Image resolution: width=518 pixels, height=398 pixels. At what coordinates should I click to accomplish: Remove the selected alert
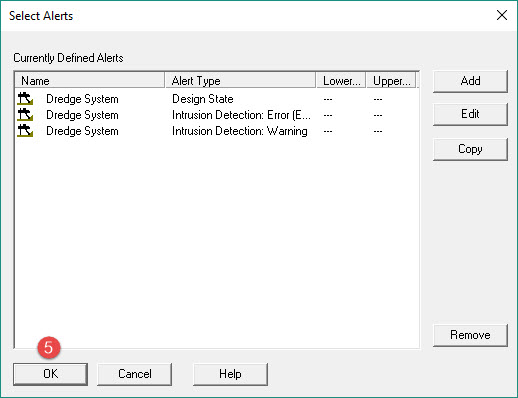[x=470, y=335]
